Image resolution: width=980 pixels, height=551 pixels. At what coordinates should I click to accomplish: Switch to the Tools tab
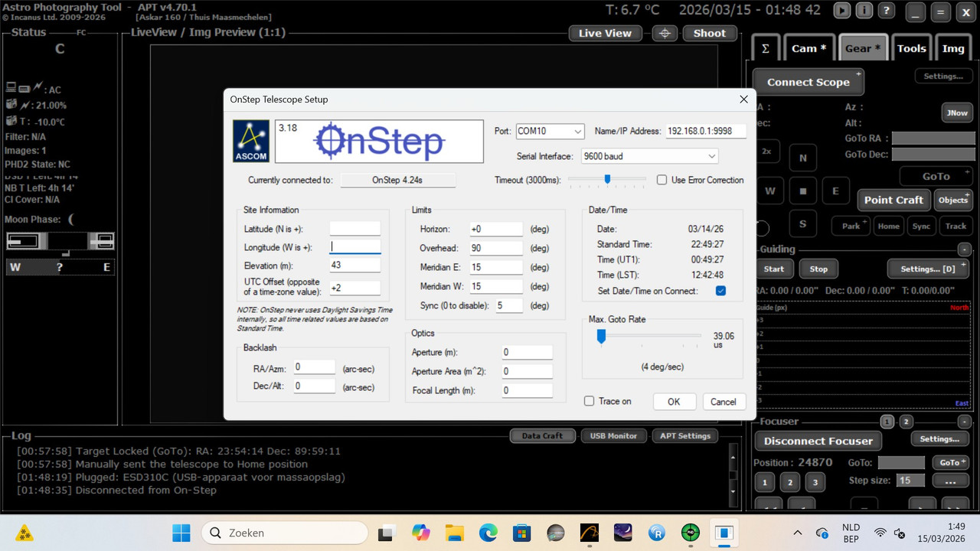[x=912, y=48]
